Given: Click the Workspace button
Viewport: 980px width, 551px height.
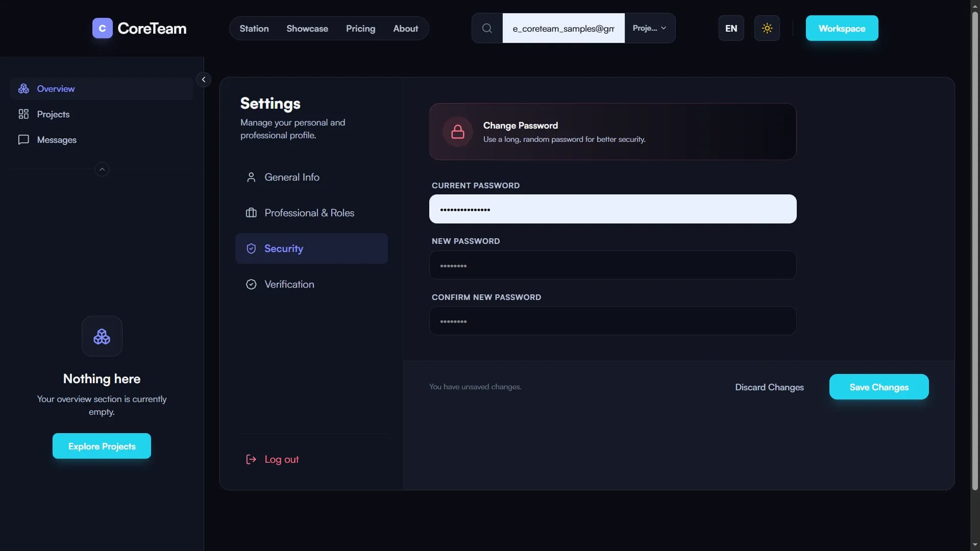Looking at the screenshot, I should (842, 28).
